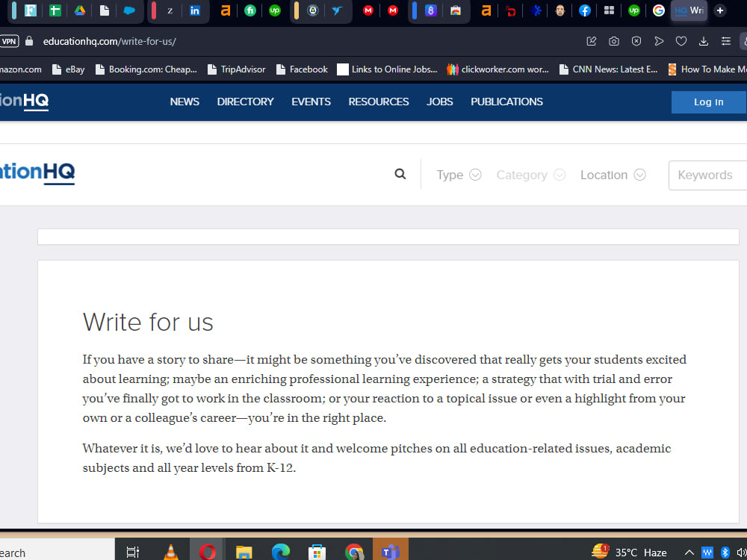Open File Explorer from taskbar
This screenshot has height=560, width=747.
click(244, 553)
